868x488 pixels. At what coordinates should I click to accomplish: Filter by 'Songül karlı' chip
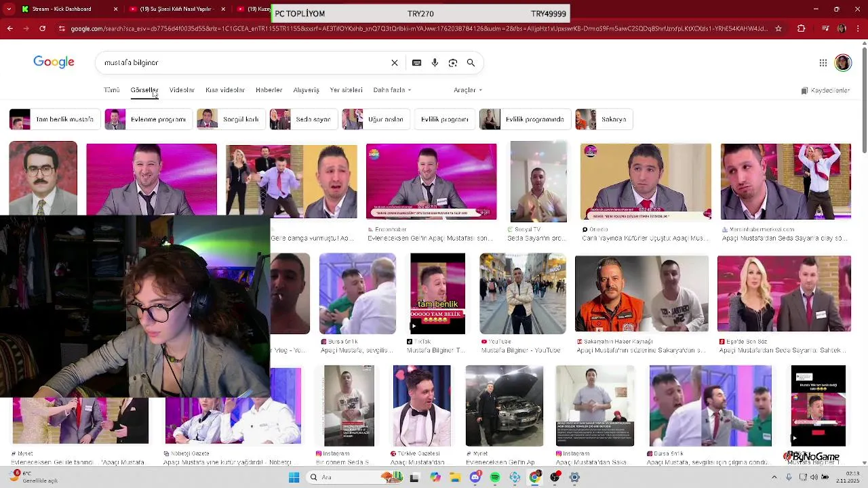click(230, 119)
